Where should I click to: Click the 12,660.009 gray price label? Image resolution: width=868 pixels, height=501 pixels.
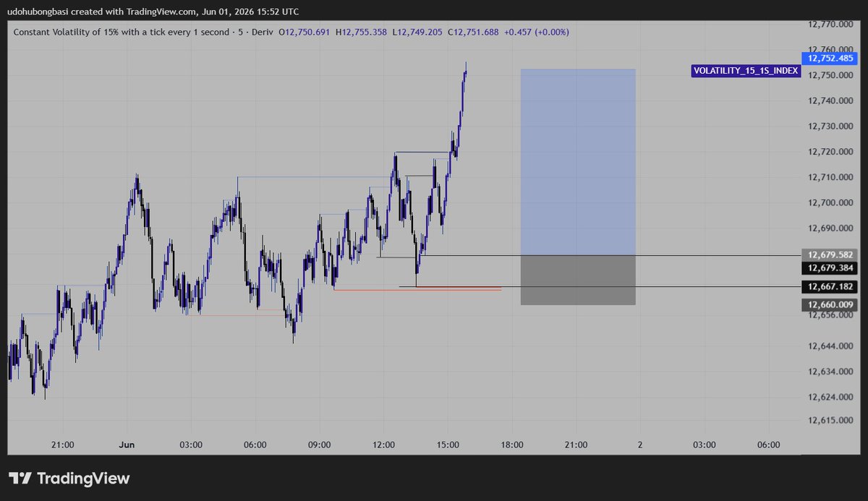click(x=831, y=305)
